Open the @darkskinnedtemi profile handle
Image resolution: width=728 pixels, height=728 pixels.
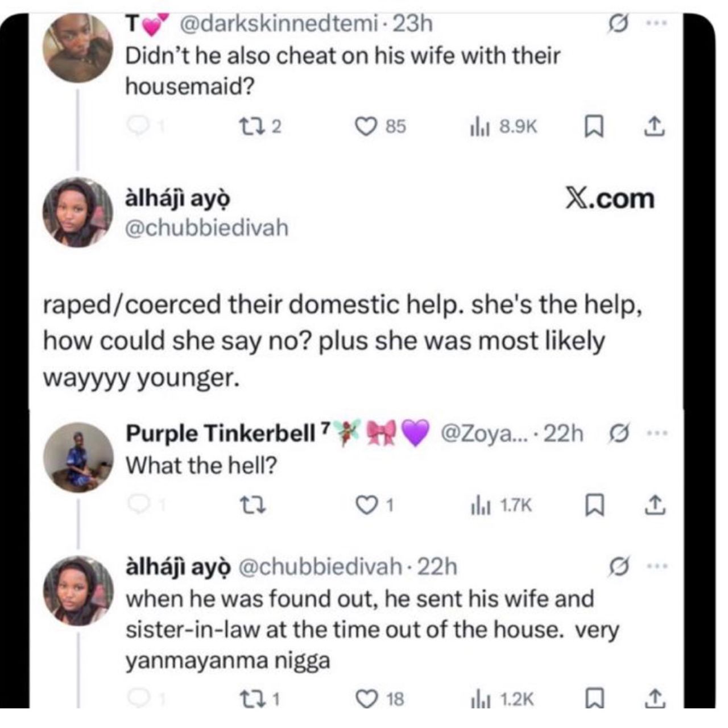pyautogui.click(x=279, y=24)
